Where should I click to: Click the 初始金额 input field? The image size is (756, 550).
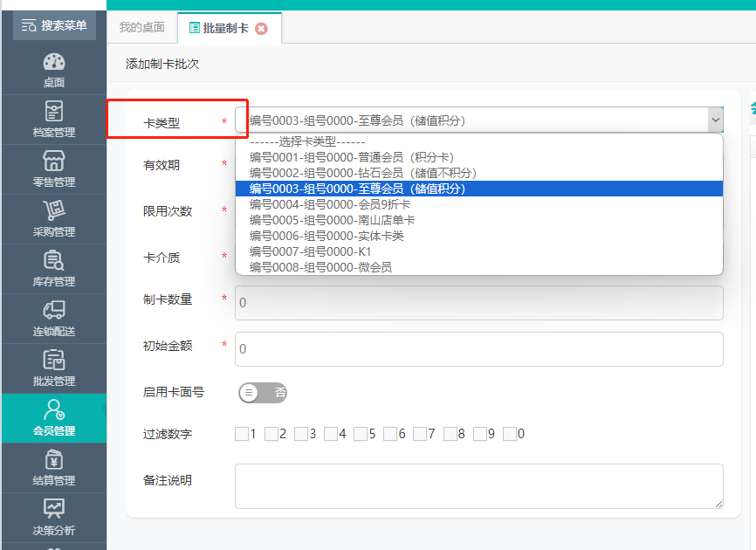coord(478,349)
